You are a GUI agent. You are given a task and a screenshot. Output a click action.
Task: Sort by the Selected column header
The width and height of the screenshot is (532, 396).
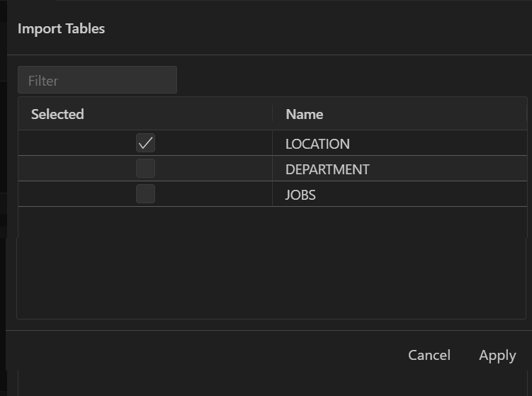pyautogui.click(x=57, y=114)
